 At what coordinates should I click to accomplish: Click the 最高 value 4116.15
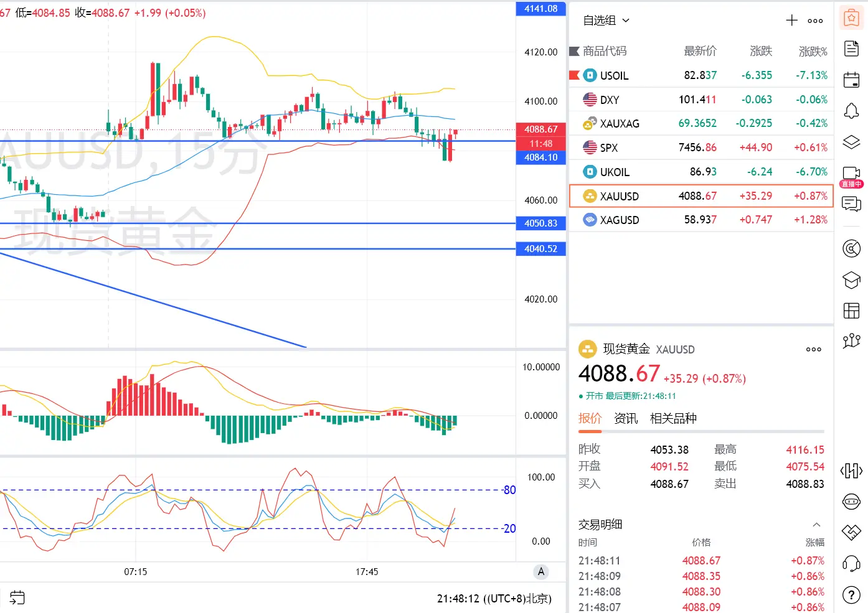pyautogui.click(x=805, y=449)
